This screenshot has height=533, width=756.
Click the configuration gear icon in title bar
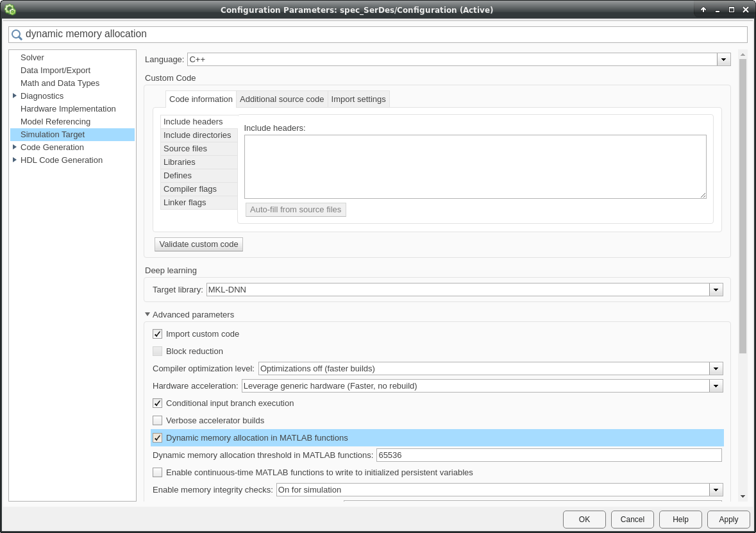pyautogui.click(x=10, y=10)
